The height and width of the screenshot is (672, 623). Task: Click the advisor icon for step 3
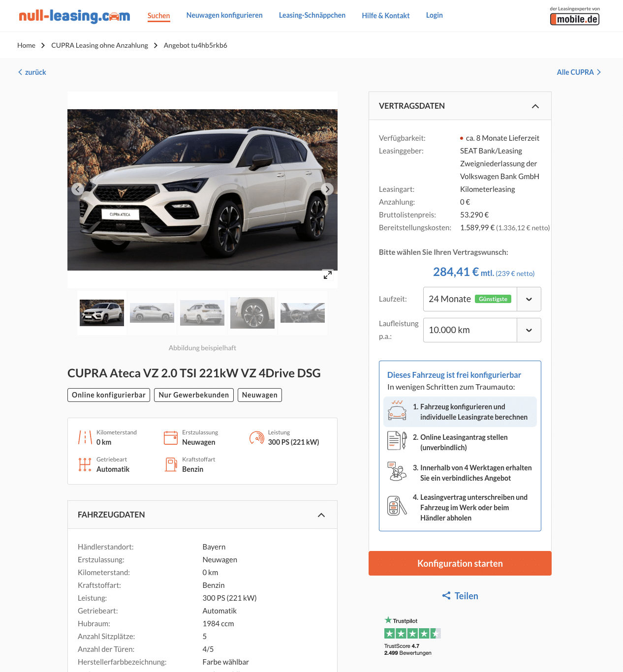[397, 471]
